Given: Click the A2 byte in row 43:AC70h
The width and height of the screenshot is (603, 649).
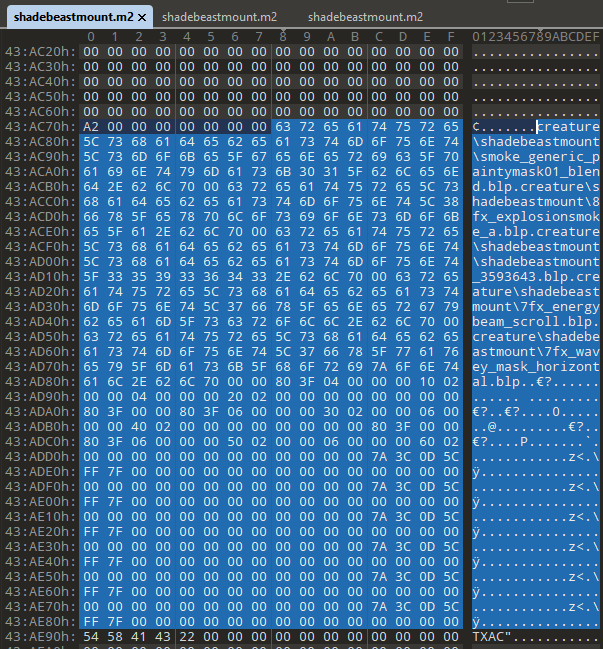Looking at the screenshot, I should tap(91, 127).
